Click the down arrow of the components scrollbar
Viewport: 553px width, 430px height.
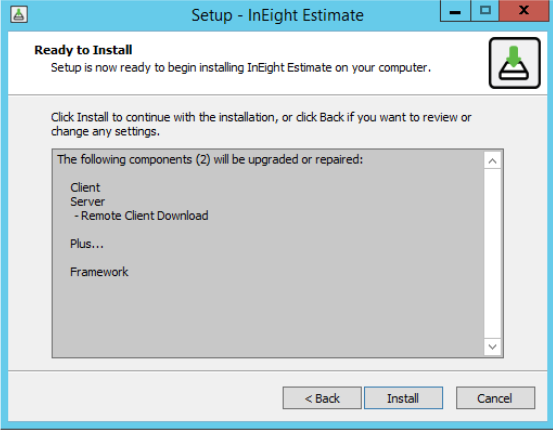click(x=492, y=347)
